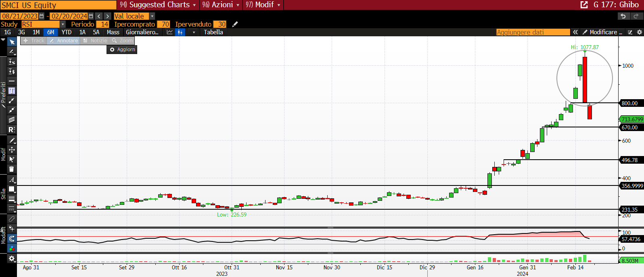The height and width of the screenshot is (277, 644).
Task: Redo the chart action
Action: (636, 16)
